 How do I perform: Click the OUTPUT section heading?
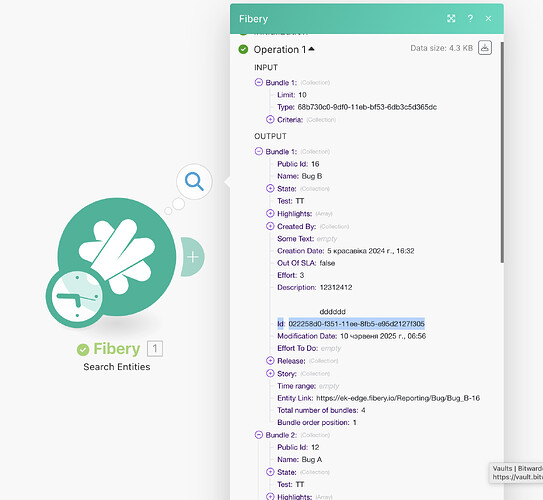pos(270,136)
